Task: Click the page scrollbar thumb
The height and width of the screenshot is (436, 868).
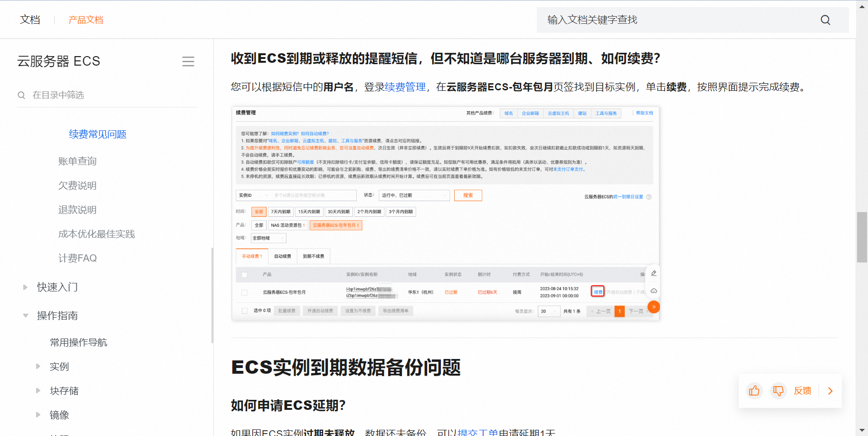Action: point(862,237)
